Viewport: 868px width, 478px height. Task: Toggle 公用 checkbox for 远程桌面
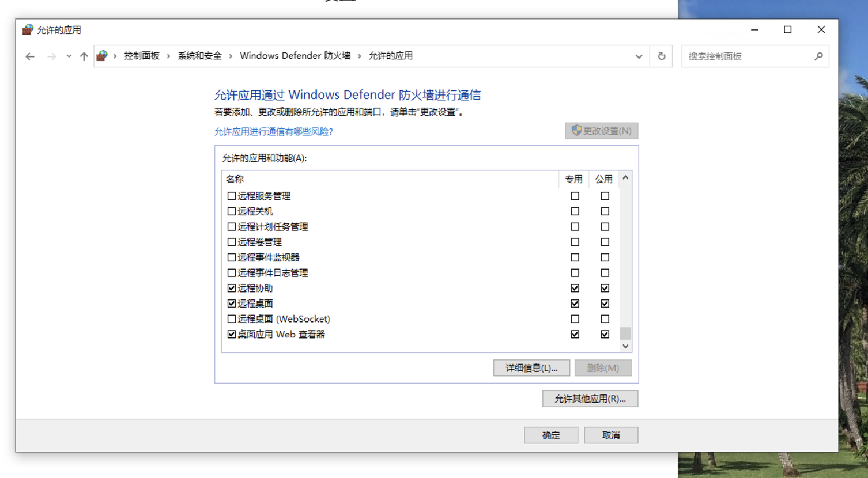pos(605,304)
